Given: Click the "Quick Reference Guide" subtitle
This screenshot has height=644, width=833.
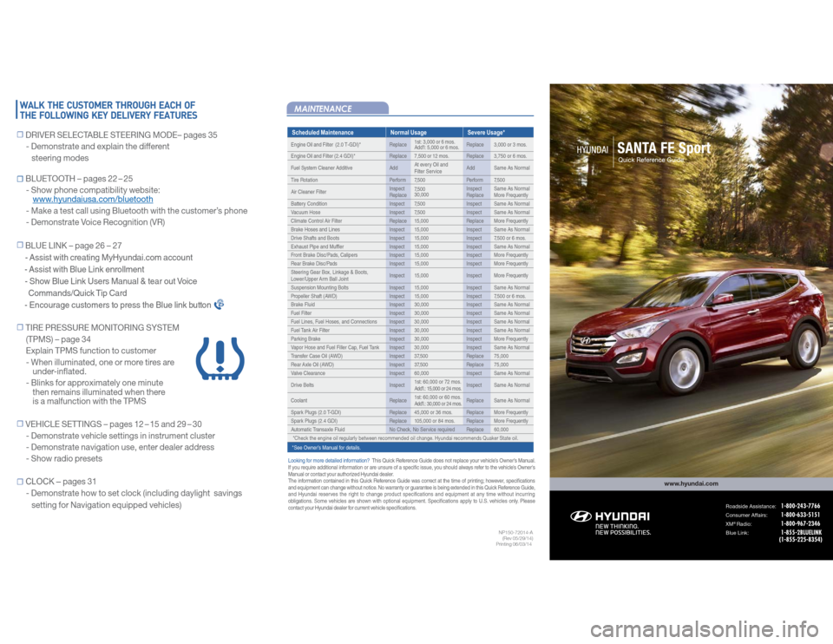Looking at the screenshot, I should pos(651,160).
